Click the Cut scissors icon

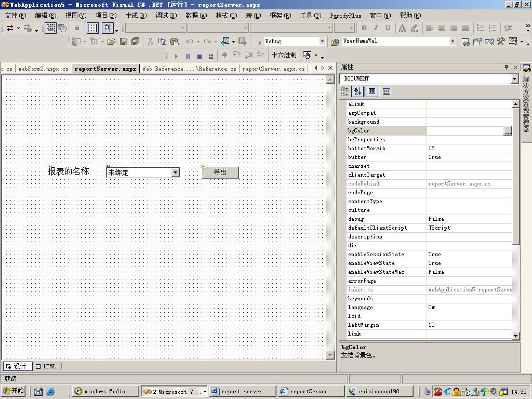pos(150,42)
